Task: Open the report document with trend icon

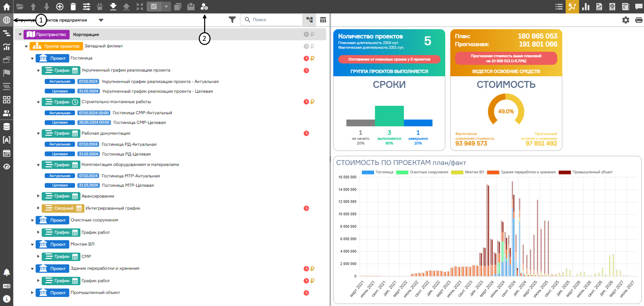Action: (x=599, y=6)
